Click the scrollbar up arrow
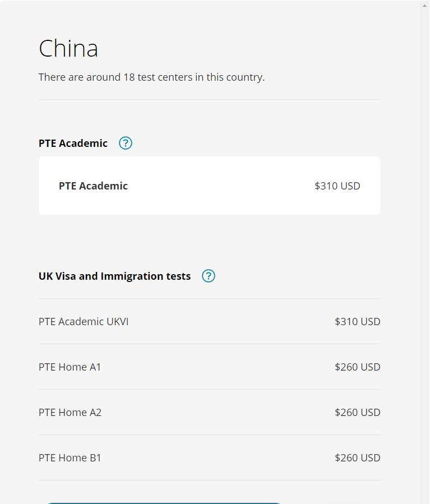Screen dimensions: 430x504 click(424, 6)
